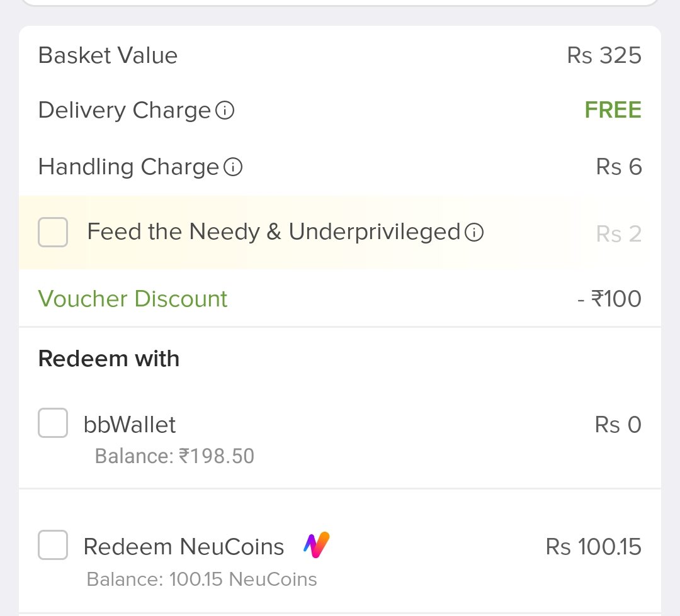Tap the Redeem NeuCoins label

click(184, 547)
